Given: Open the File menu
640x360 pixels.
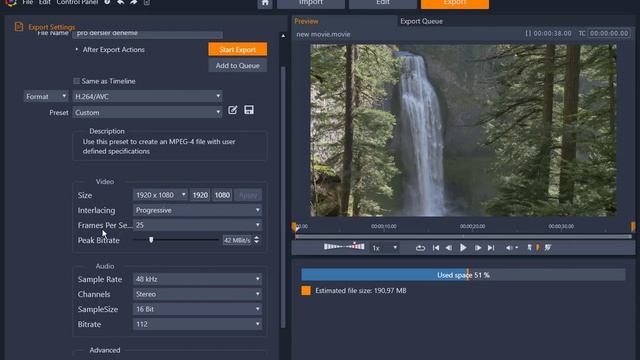Looking at the screenshot, I should pos(28,2).
